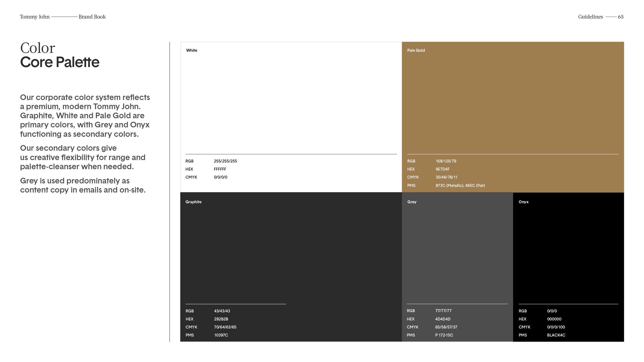Select Pale Gold RGB value 158/125/79
The width and height of the screenshot is (644, 362).
446,161
